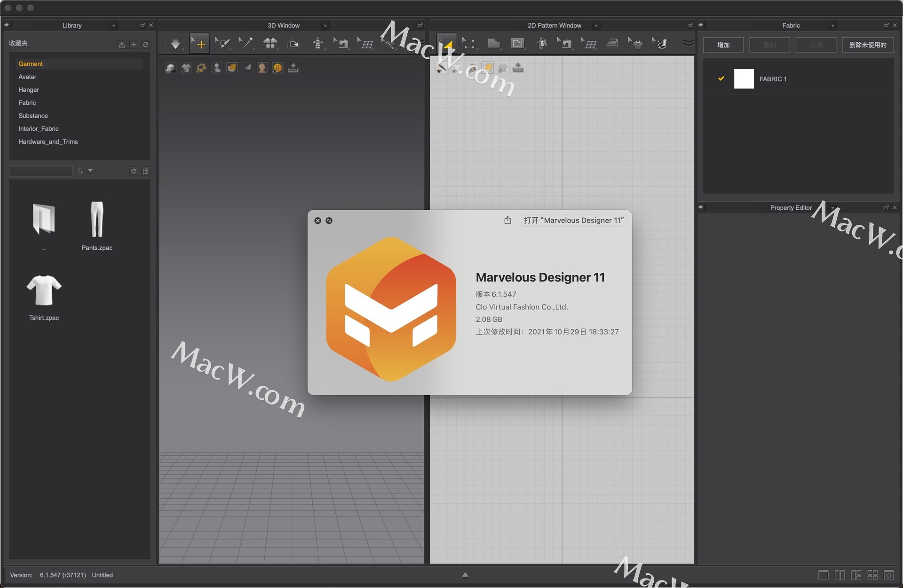This screenshot has height=588, width=903.
Task: Select the T-shirt graphic tool in 2D toolbar
Action: point(636,43)
